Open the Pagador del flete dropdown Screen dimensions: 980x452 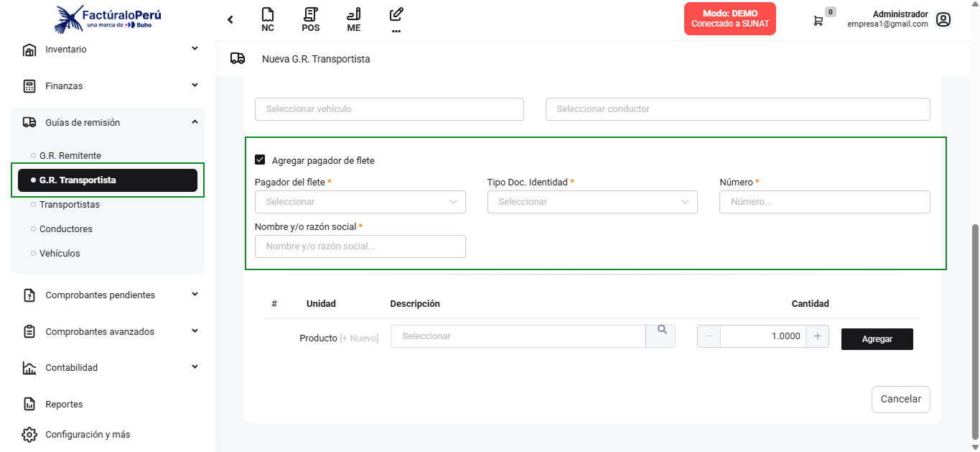(x=360, y=202)
